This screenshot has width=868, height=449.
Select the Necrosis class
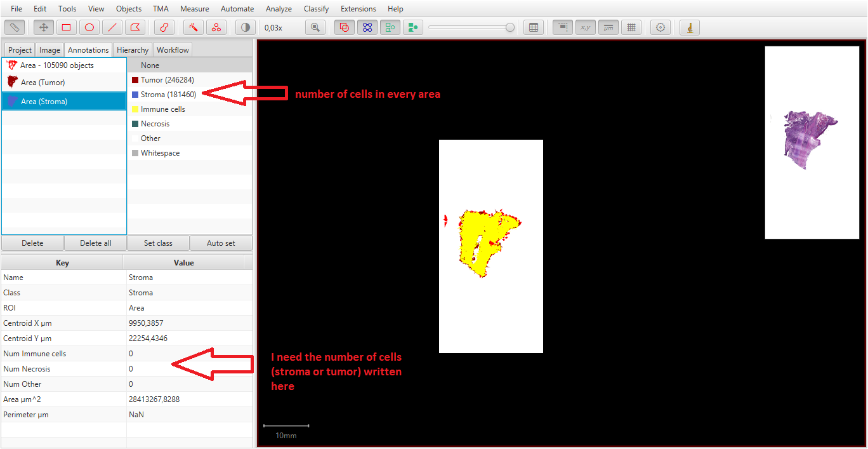[190, 124]
